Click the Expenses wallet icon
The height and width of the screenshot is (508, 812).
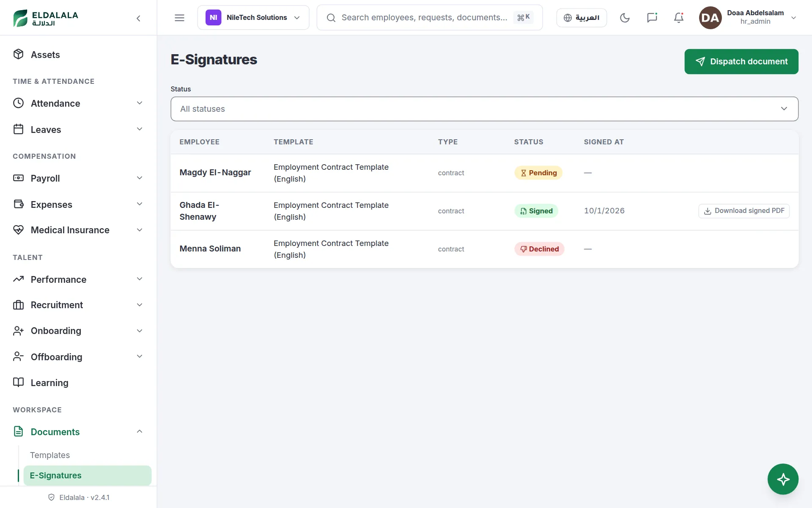pyautogui.click(x=18, y=204)
